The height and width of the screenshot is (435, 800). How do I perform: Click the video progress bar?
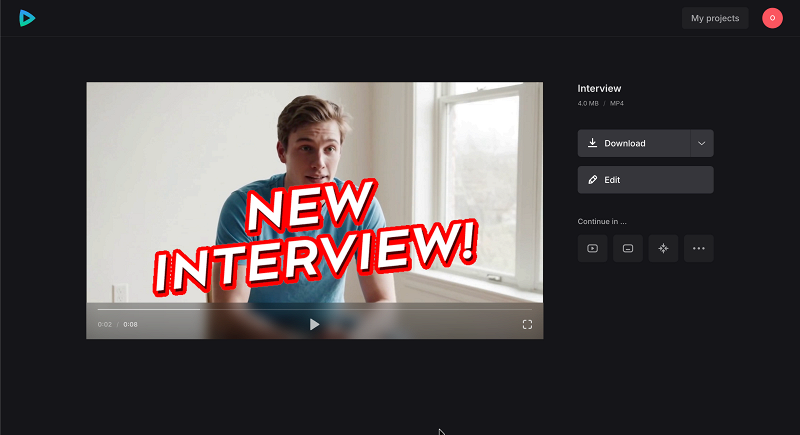click(314, 309)
